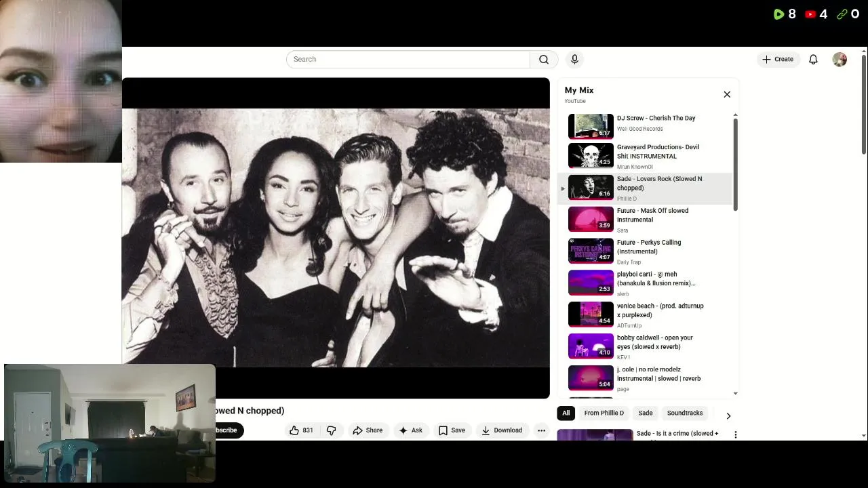Select the All filter chip
Image resolution: width=868 pixels, height=488 pixels.
tap(566, 413)
